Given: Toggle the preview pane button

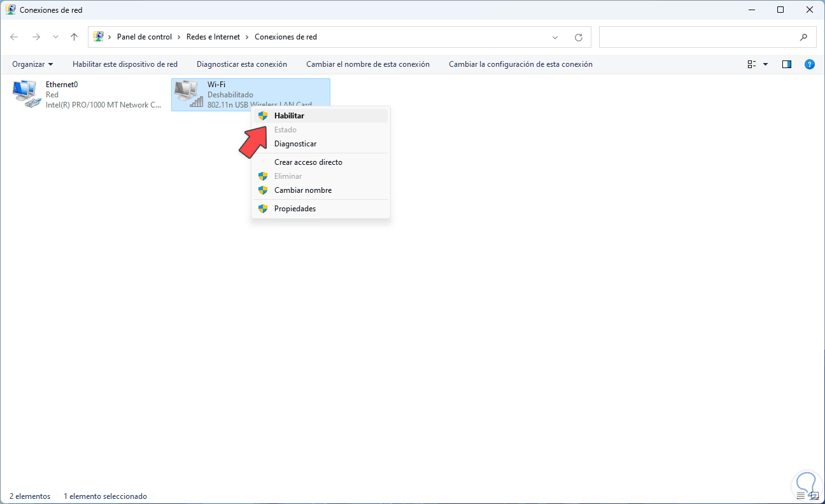Looking at the screenshot, I should (x=787, y=64).
